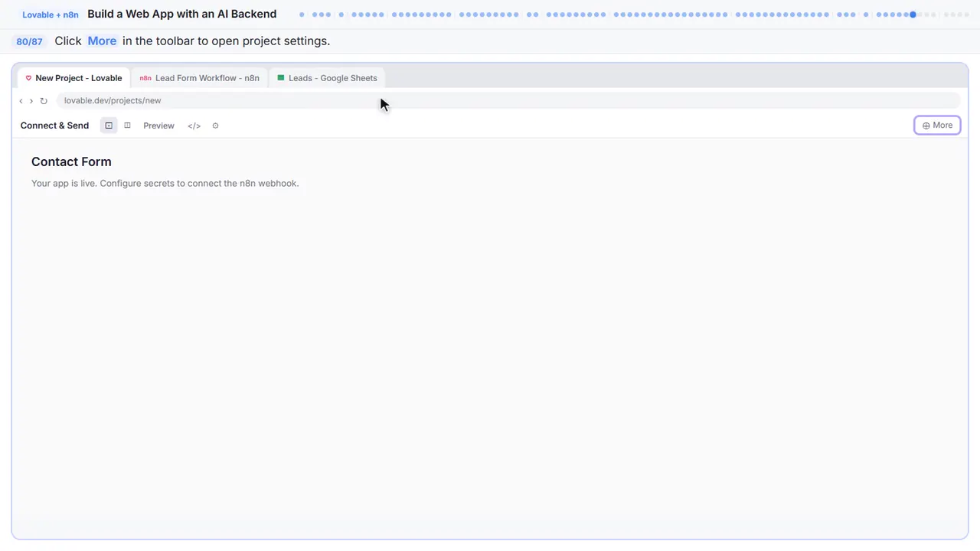Screen dimensions: 980x551
Task: Click the Connect & Send project title
Action: tap(54, 126)
